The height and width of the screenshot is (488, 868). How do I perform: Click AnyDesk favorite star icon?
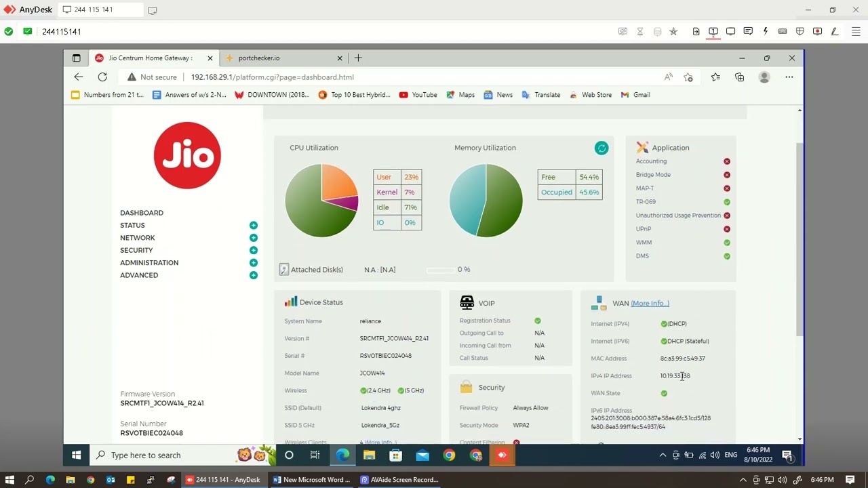pyautogui.click(x=673, y=31)
